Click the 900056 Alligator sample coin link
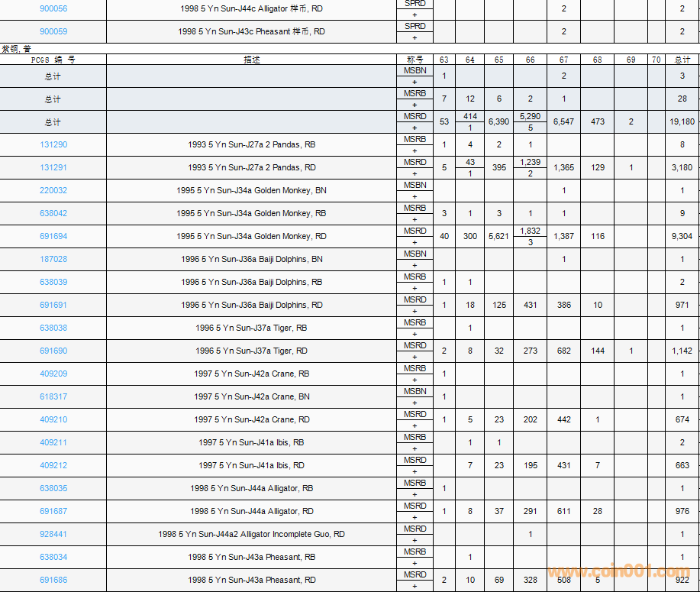The image size is (700, 592). pos(53,9)
